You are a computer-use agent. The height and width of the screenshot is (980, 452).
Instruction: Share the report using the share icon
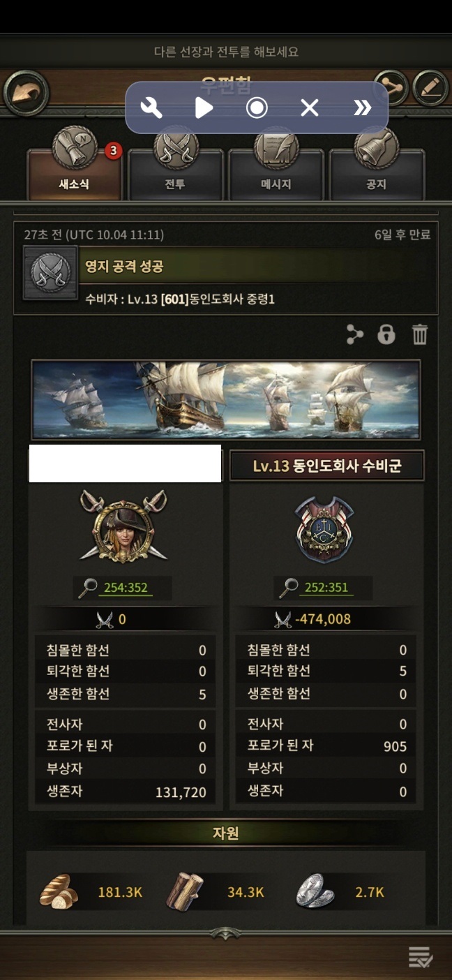coord(355,335)
